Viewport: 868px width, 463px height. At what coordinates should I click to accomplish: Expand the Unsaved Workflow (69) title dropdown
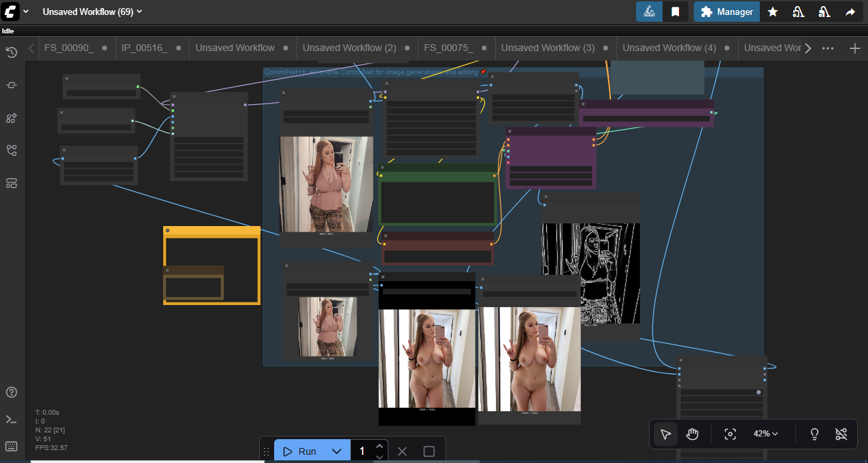tap(93, 12)
